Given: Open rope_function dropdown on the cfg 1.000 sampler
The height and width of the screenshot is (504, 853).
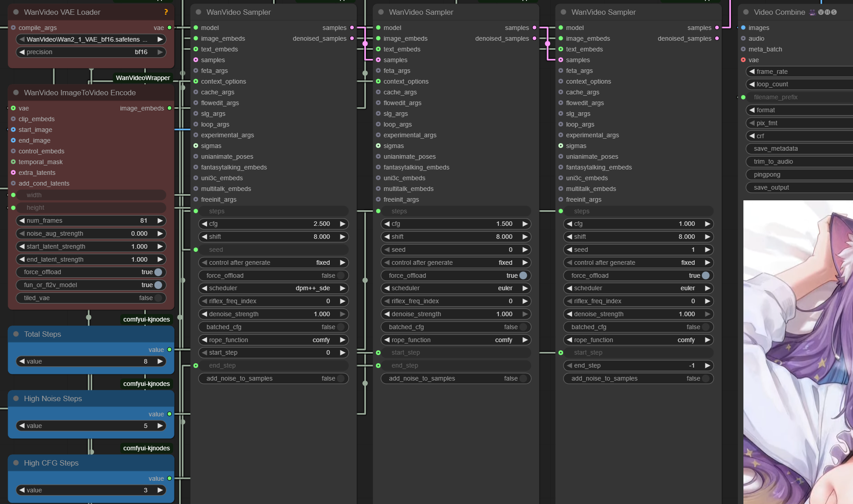Looking at the screenshot, I should pos(639,340).
